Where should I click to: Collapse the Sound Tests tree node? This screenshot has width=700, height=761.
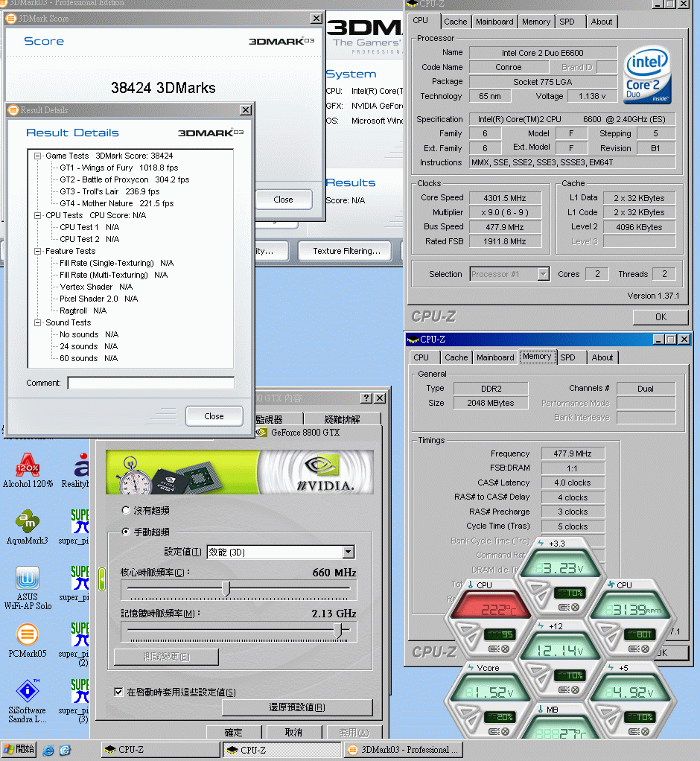pyautogui.click(x=37, y=322)
